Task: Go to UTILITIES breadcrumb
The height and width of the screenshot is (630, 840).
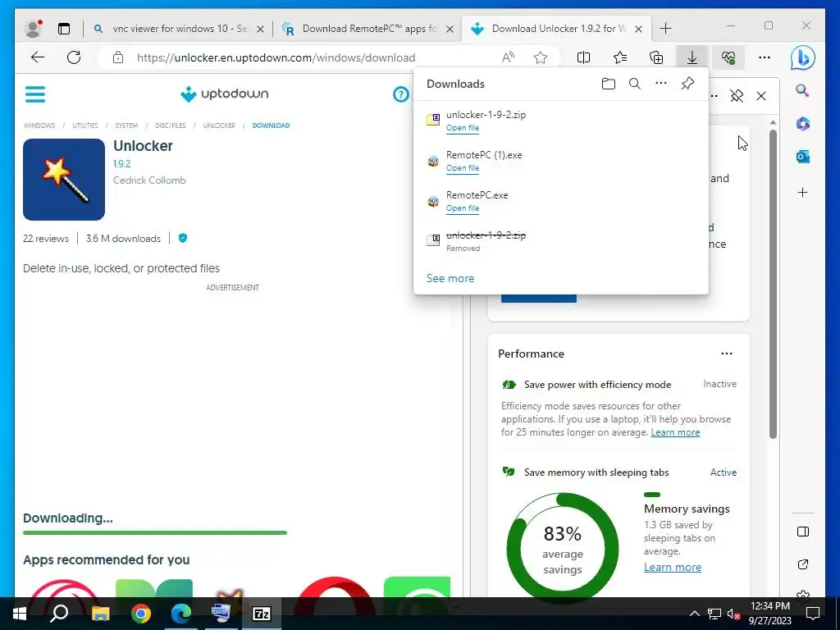Action: click(85, 126)
